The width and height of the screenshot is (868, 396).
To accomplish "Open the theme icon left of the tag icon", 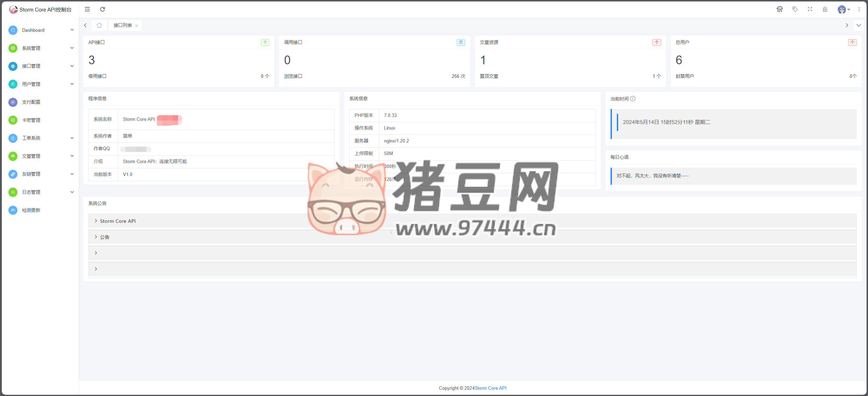I will pos(779,9).
